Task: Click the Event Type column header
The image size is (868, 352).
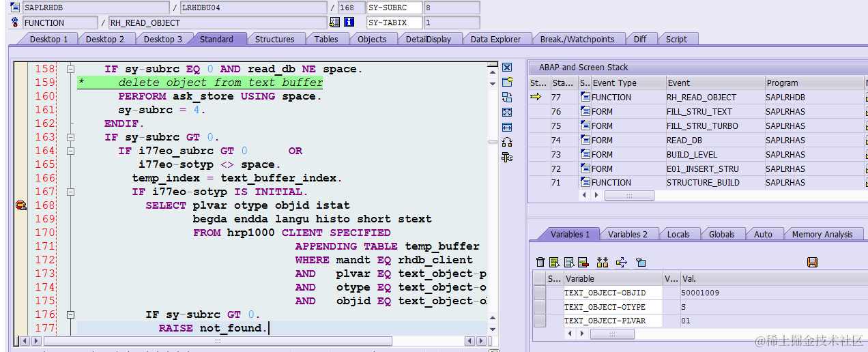Action: pos(627,83)
